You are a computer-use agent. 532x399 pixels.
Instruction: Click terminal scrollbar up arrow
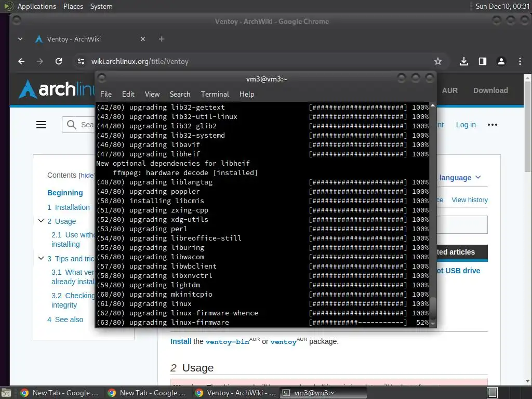click(433, 105)
